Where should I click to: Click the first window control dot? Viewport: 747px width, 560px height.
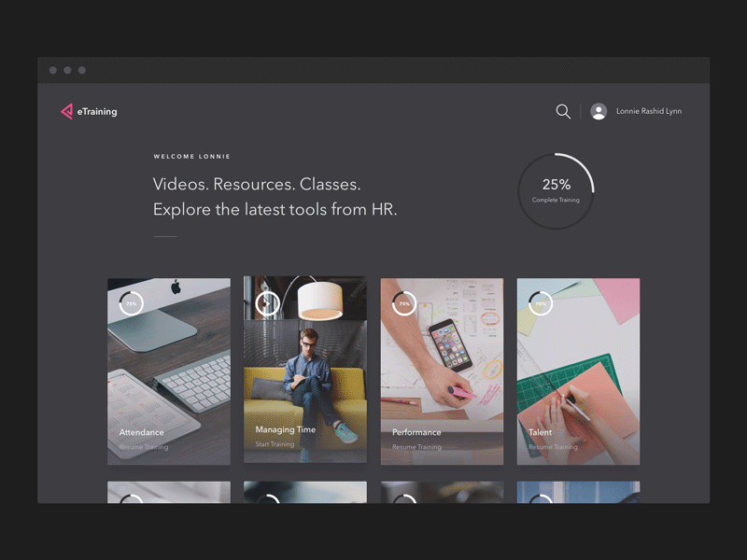tap(53, 71)
